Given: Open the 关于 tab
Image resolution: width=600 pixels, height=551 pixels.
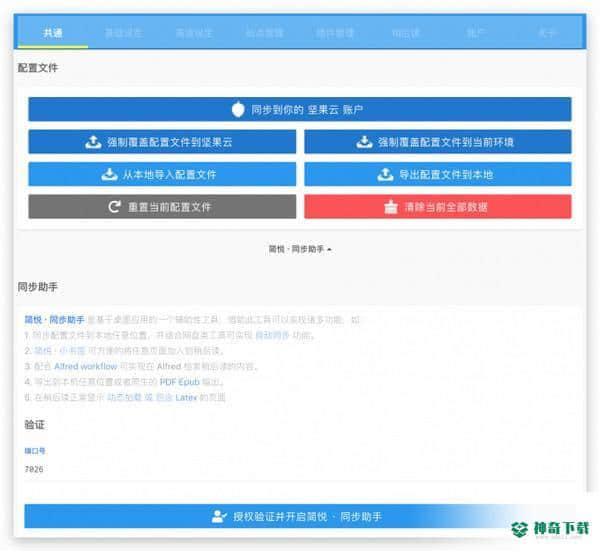Looking at the screenshot, I should pos(546,33).
